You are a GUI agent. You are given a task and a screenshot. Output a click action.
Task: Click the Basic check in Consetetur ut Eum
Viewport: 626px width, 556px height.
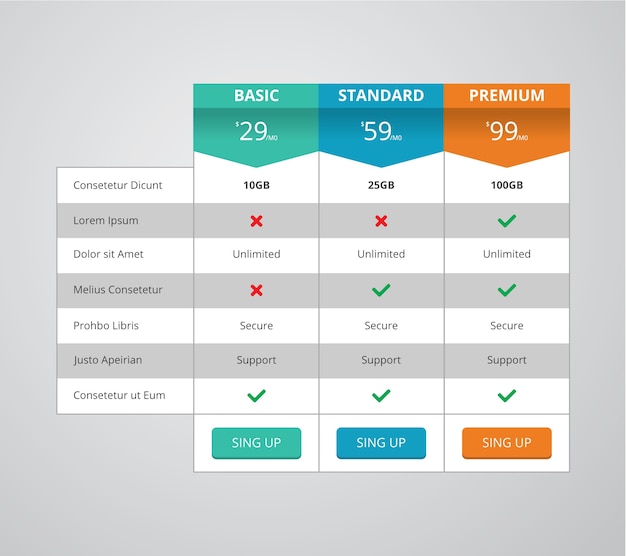[256, 396]
